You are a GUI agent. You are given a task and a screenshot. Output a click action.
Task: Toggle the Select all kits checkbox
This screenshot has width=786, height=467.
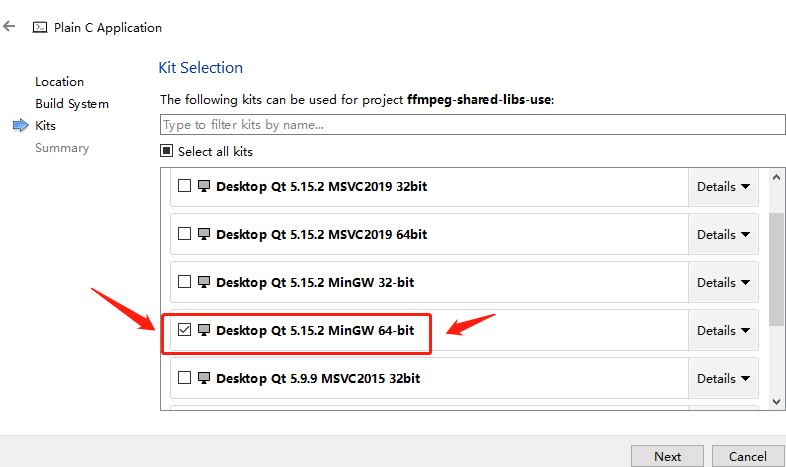tap(166, 152)
